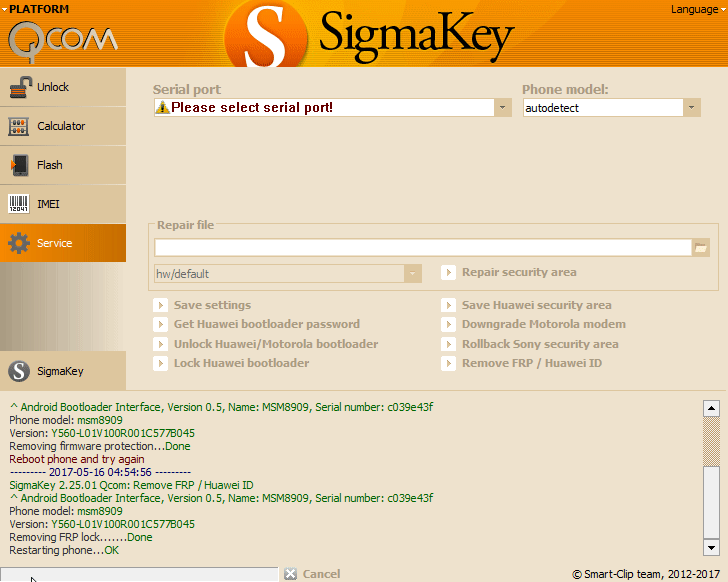Click the Lock Huawei bootloader label
The height and width of the screenshot is (582, 728).
pos(241,363)
